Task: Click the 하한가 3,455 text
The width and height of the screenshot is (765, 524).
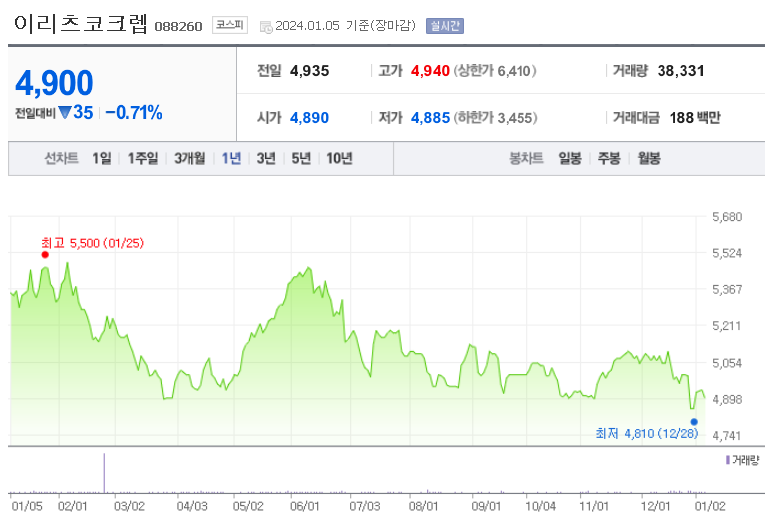Action: 496,118
